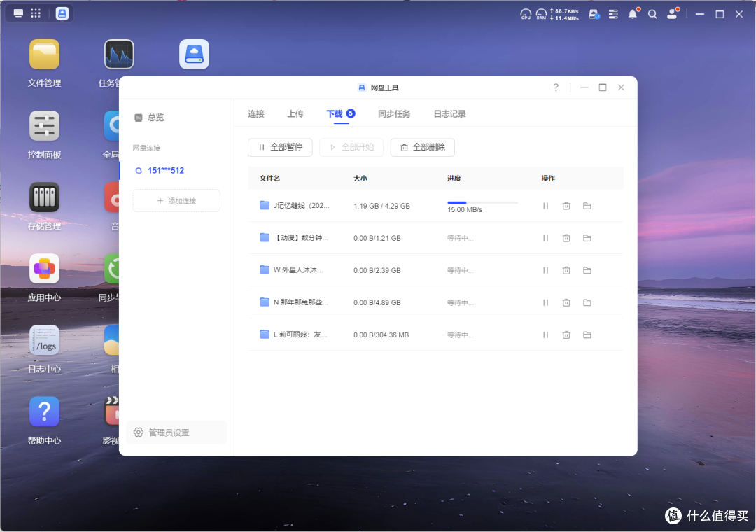The height and width of the screenshot is (532, 756).
Task: Pause the N 那年那兔那些 download
Action: pos(546,303)
